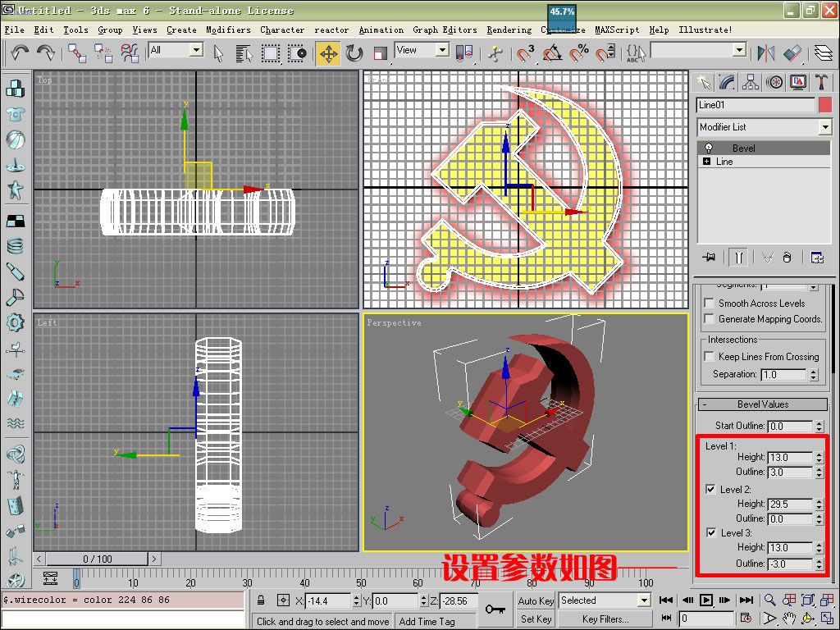
Task: Open the Modifier List dropdown
Action: (x=825, y=127)
